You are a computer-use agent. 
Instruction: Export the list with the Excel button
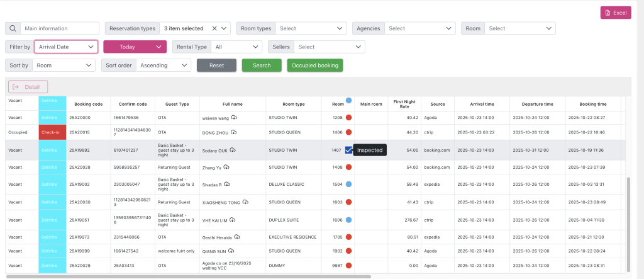point(616,13)
